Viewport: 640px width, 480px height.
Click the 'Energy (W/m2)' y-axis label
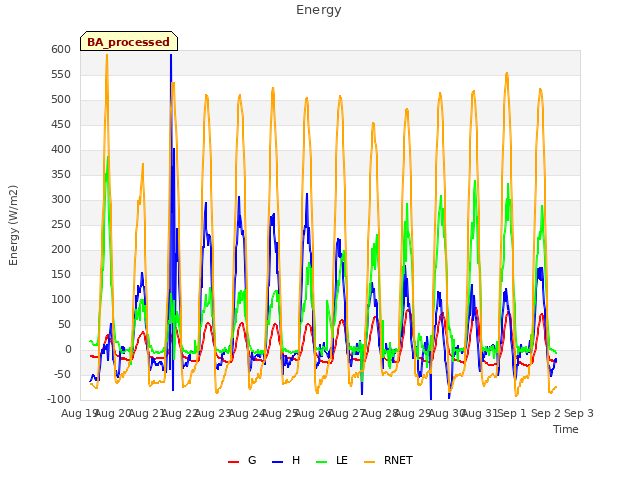click(13, 225)
